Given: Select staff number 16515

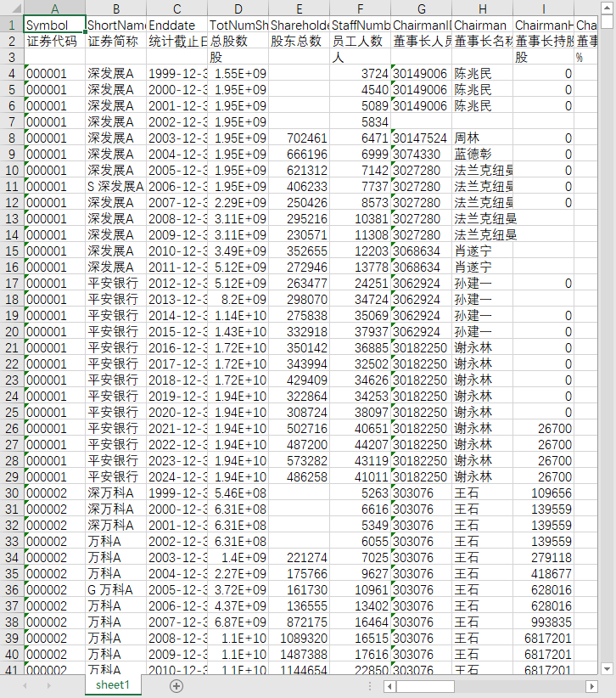Looking at the screenshot, I should click(x=361, y=638).
